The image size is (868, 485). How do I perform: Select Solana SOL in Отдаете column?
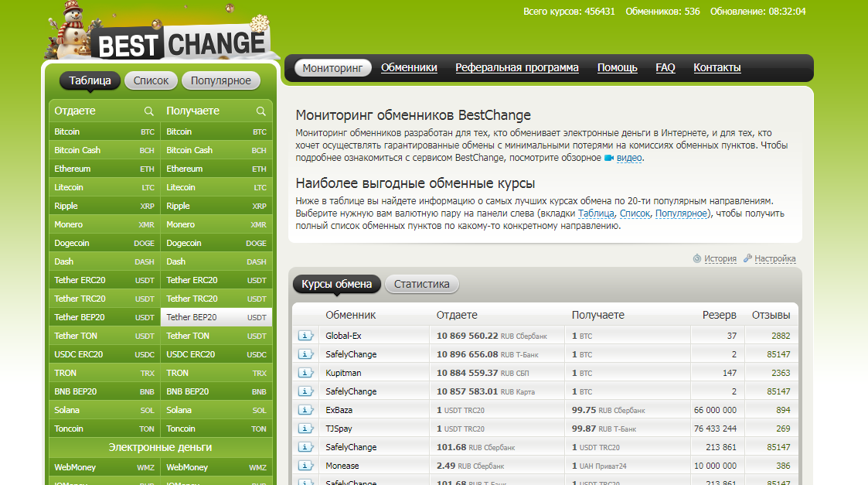(x=104, y=410)
